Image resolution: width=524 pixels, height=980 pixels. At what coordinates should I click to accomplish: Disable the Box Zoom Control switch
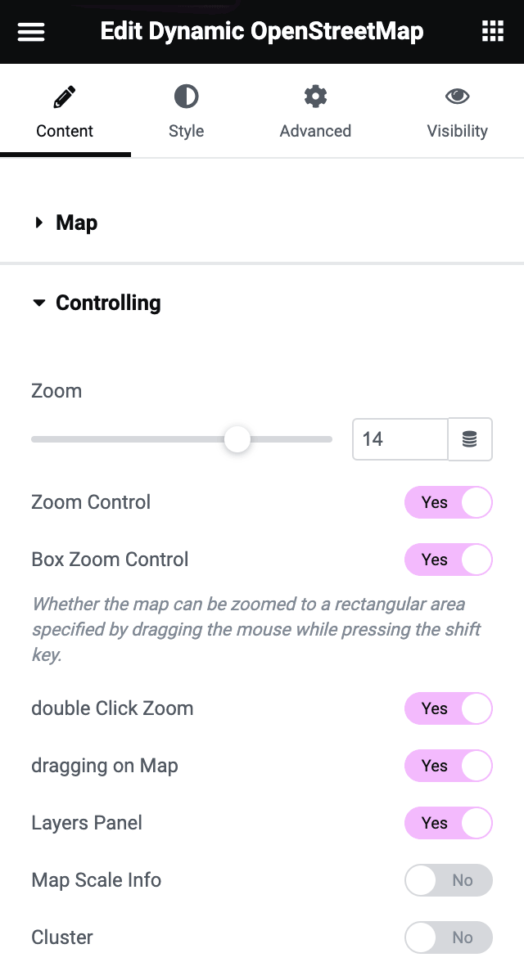click(448, 560)
